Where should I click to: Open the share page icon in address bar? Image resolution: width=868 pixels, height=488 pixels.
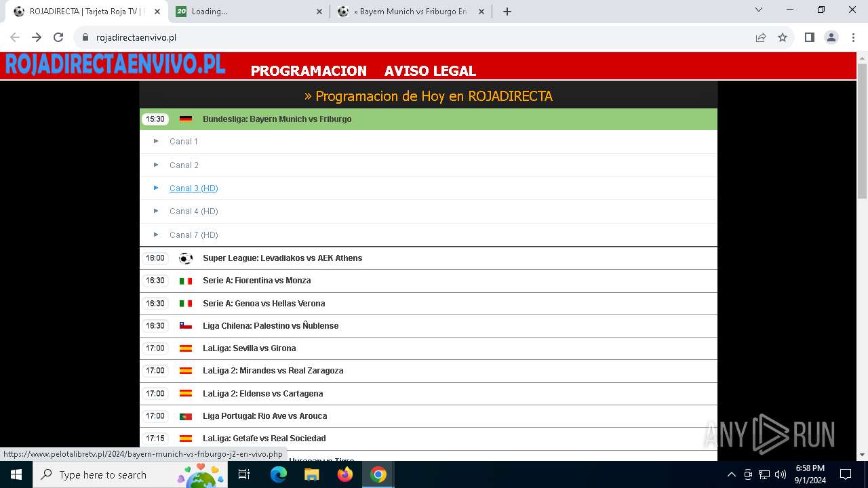click(761, 37)
